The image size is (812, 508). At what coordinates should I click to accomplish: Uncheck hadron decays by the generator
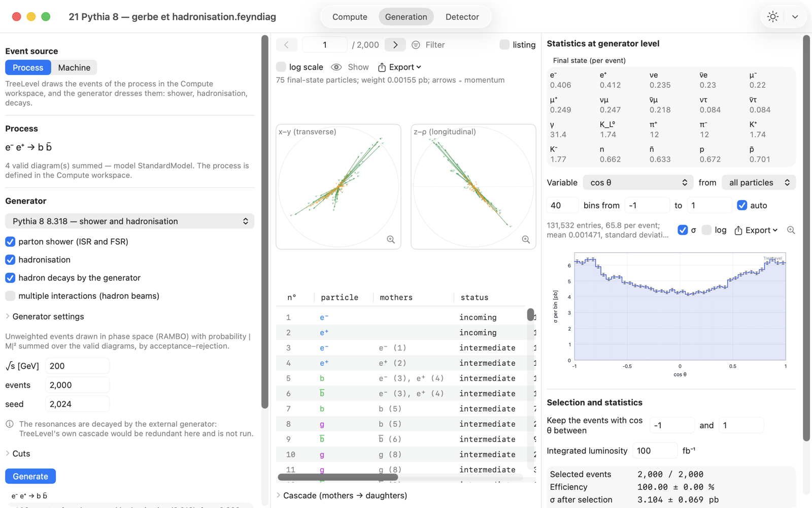(x=10, y=278)
